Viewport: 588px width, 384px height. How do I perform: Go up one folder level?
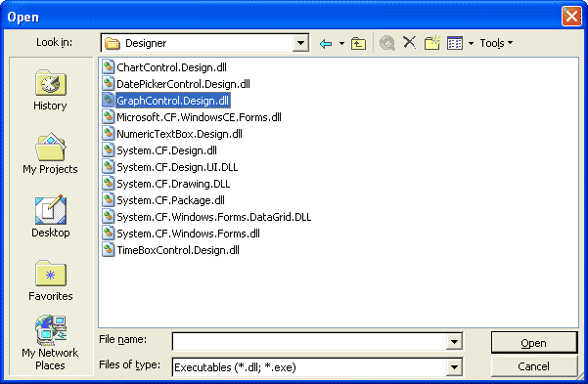click(x=358, y=43)
